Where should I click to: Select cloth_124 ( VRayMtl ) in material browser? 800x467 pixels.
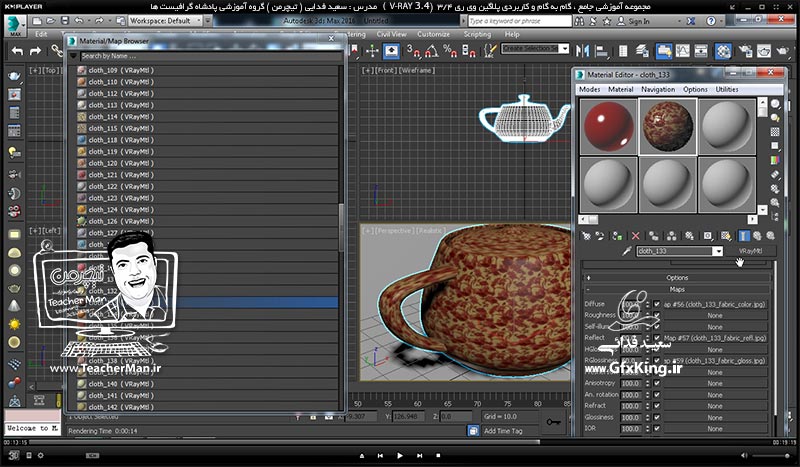pyautogui.click(x=207, y=210)
